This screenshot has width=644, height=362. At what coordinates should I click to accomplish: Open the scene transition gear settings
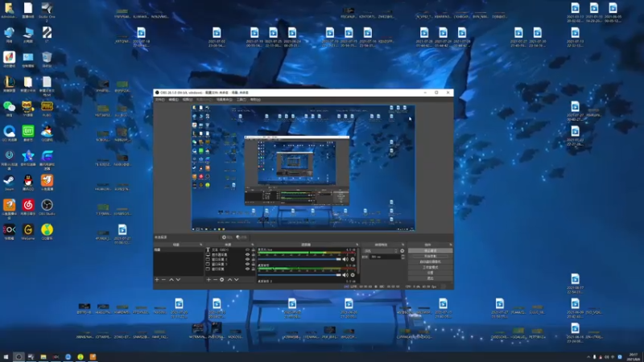(402, 251)
